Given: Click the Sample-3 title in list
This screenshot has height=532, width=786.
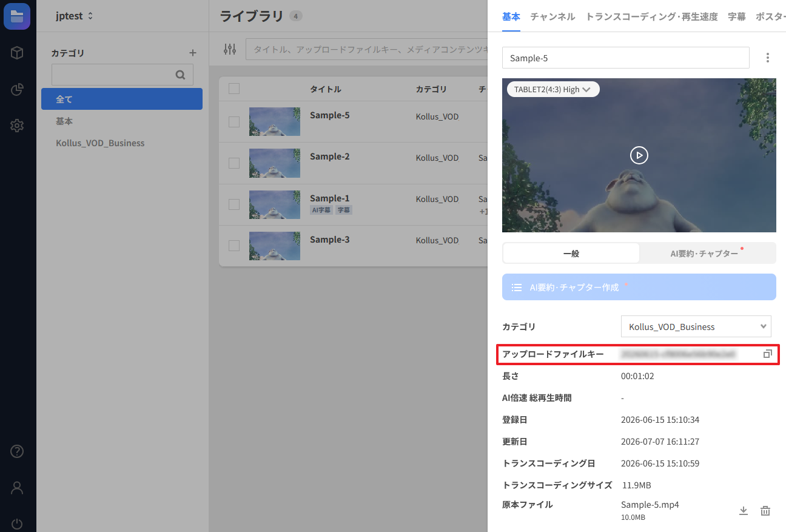Looking at the screenshot, I should [x=329, y=240].
